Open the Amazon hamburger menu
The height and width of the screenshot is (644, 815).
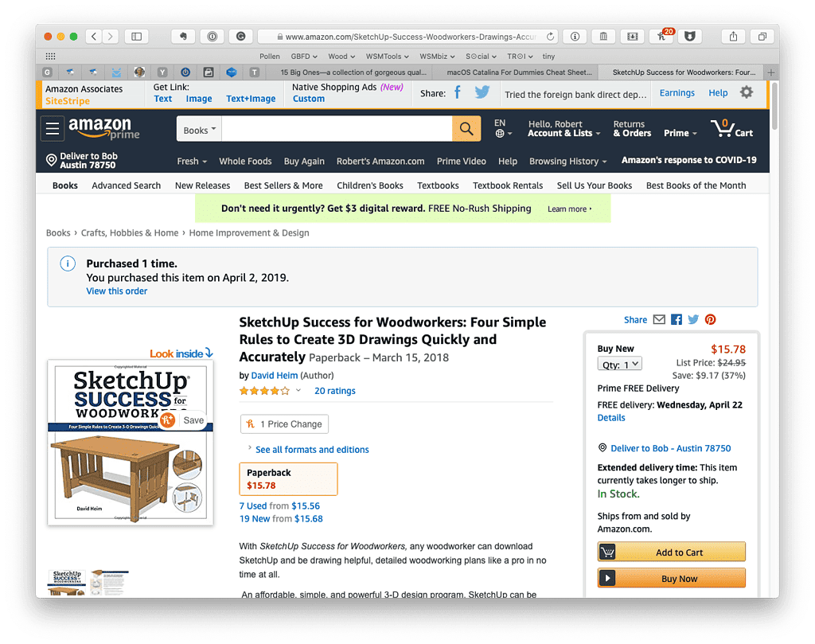click(x=53, y=128)
